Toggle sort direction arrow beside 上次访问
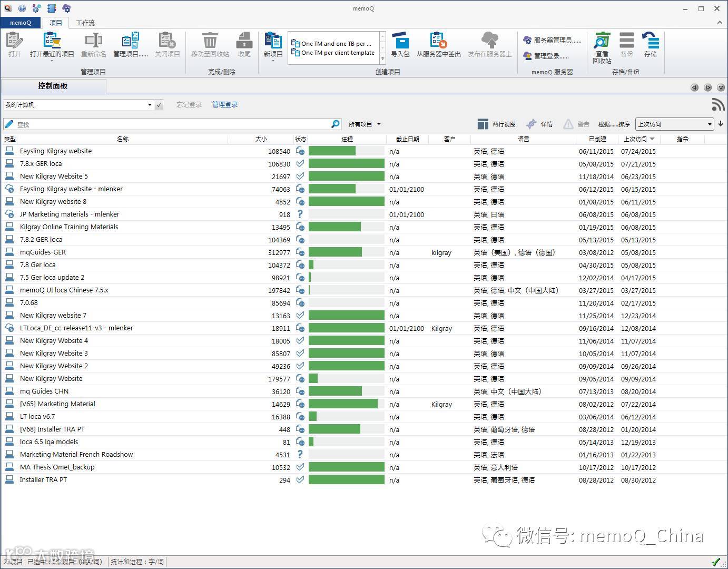The image size is (728, 569). click(721, 124)
